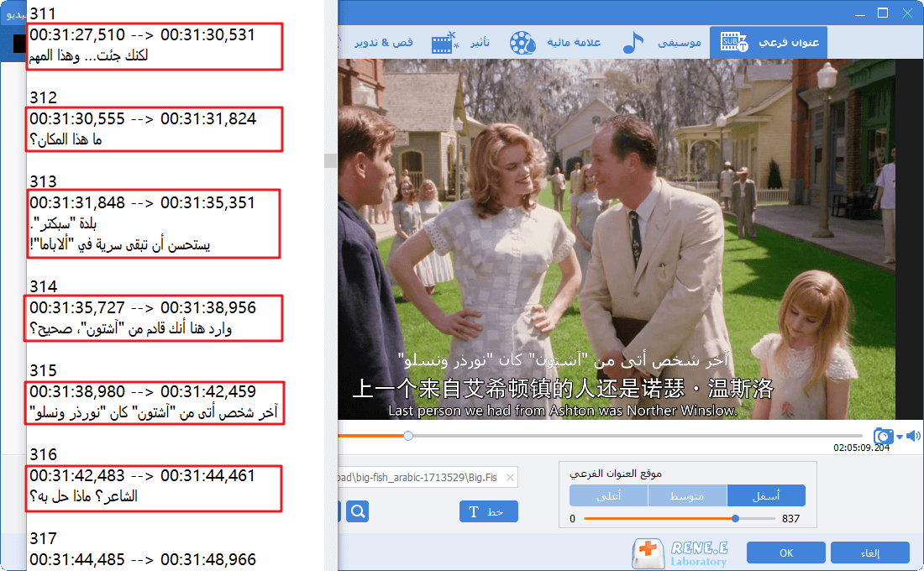Screen dimensions: 924x571
Task: Close the video editor window
Action: [907, 13]
